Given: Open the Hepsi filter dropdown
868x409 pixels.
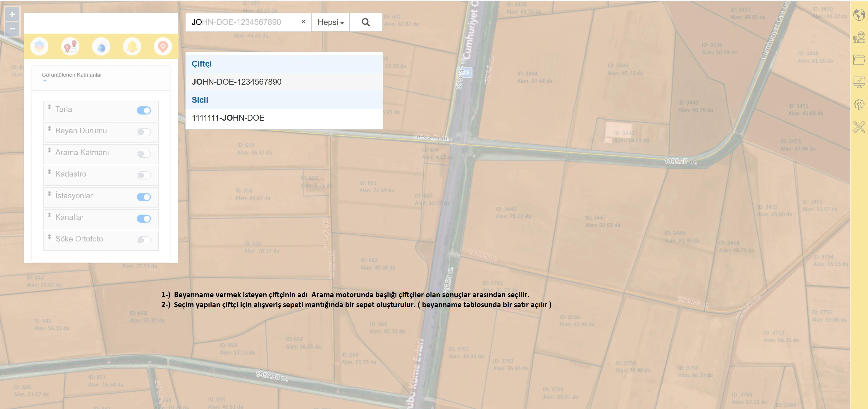Looking at the screenshot, I should point(330,22).
